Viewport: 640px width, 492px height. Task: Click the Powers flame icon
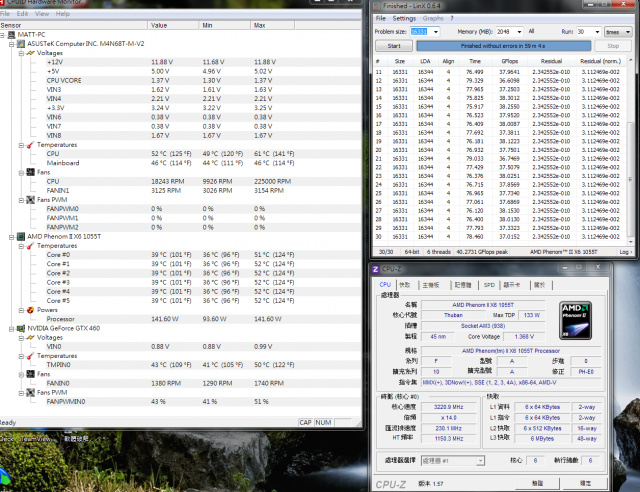coord(31,310)
